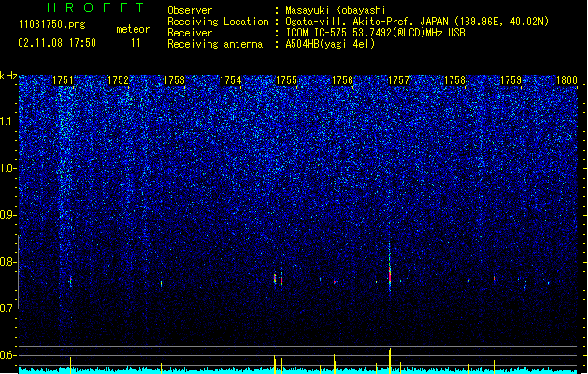Click the meteor count 11
The height and width of the screenshot is (374, 588).
(x=136, y=43)
